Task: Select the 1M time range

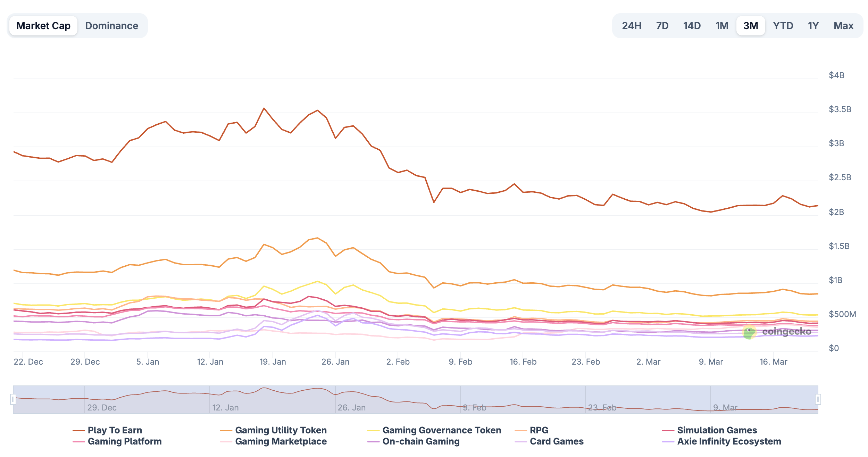Action: (722, 26)
